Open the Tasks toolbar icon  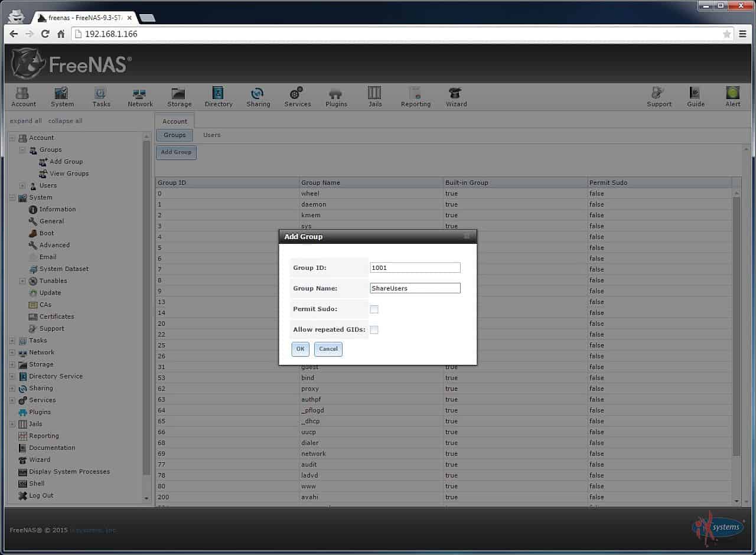101,97
